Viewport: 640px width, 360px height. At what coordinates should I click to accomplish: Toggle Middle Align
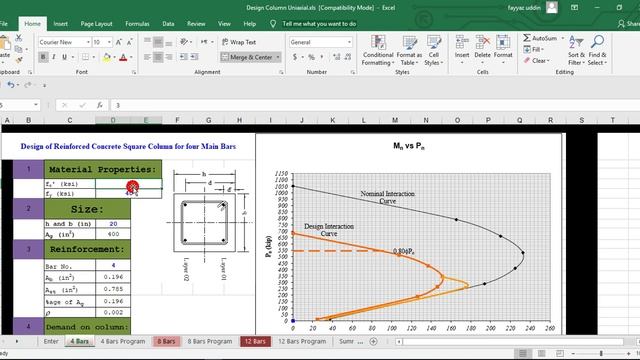pyautogui.click(x=158, y=41)
